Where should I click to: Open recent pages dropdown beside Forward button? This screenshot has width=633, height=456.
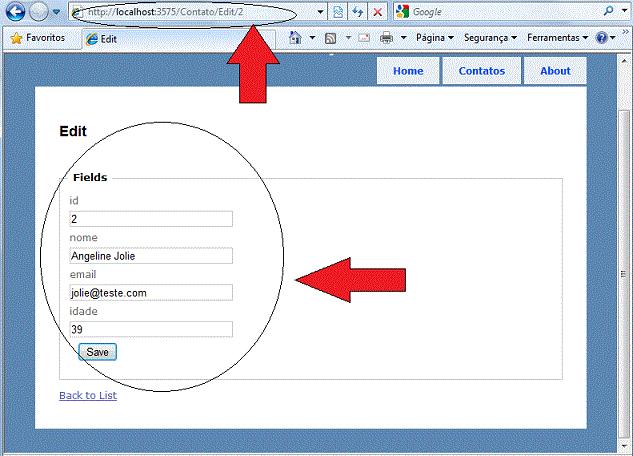coord(57,12)
